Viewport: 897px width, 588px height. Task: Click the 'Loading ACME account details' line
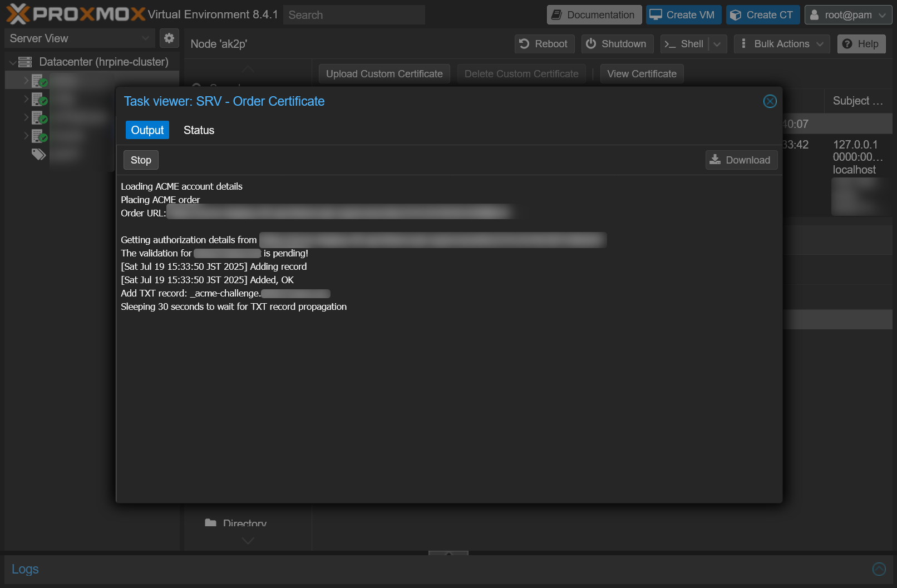pos(181,186)
